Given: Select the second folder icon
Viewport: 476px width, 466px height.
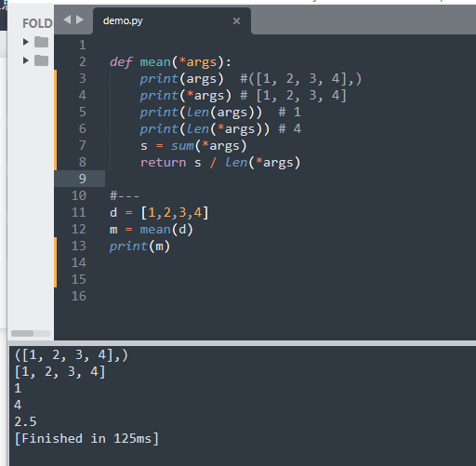Looking at the screenshot, I should 41,60.
